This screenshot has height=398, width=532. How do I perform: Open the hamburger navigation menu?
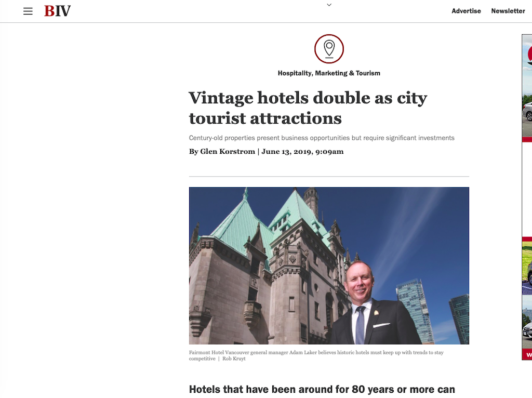pyautogui.click(x=28, y=11)
